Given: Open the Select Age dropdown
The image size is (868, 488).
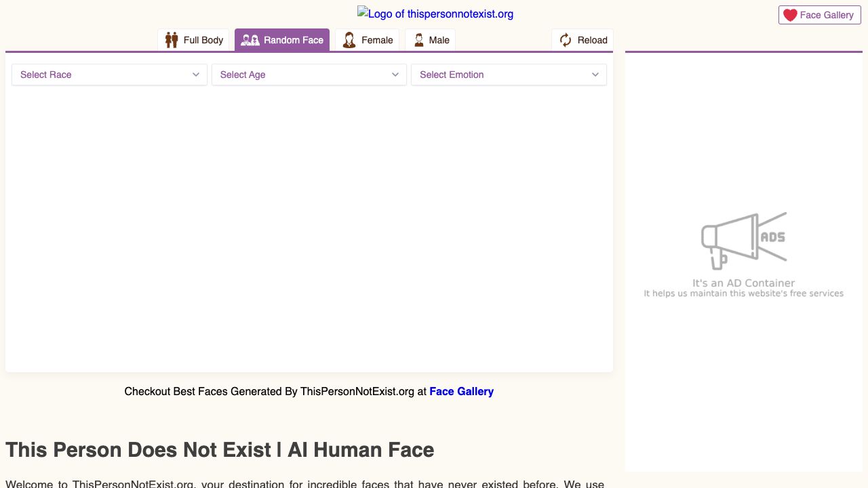Looking at the screenshot, I should (x=309, y=75).
